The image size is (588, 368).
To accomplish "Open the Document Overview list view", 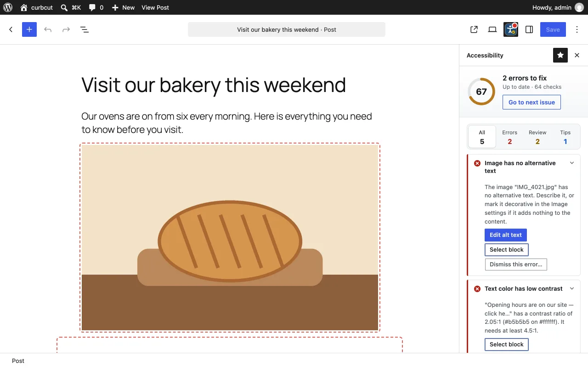I will 85,29.
